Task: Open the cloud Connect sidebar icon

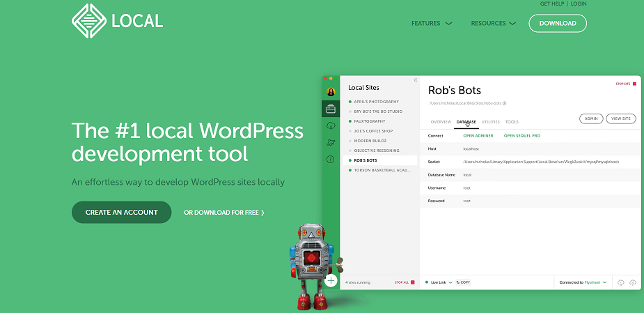Action: click(x=331, y=126)
